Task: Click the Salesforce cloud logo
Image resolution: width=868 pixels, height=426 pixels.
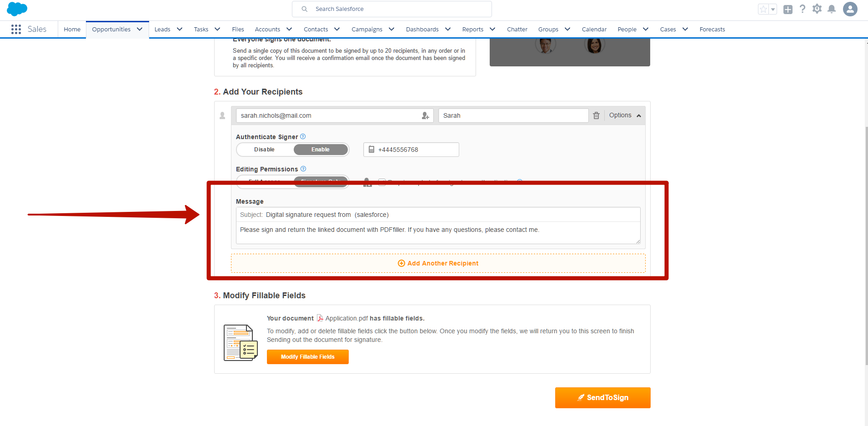Action: tap(17, 9)
